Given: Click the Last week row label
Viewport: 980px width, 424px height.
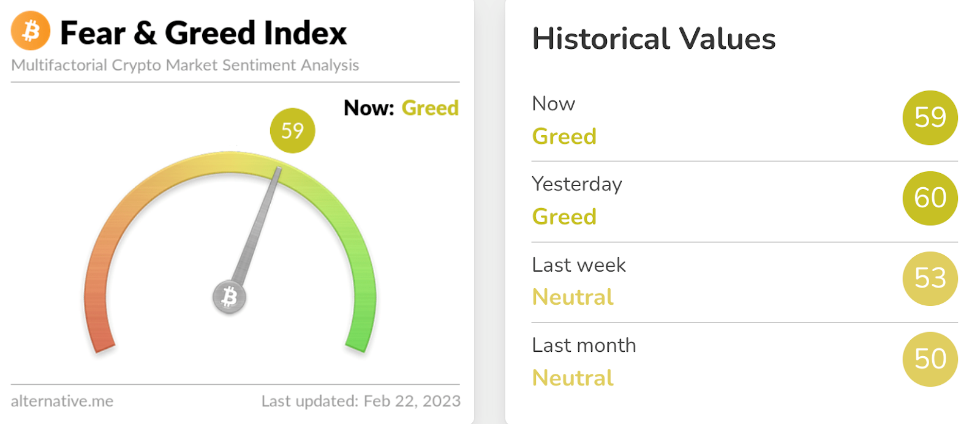Looking at the screenshot, I should 579,265.
